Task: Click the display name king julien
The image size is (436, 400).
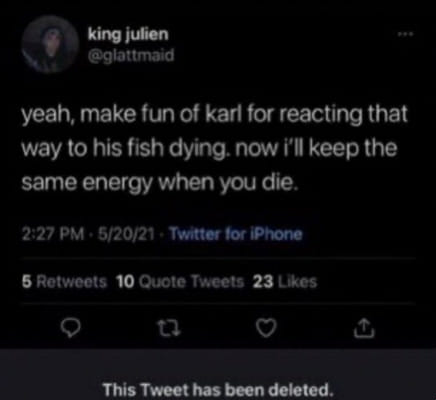Action: (x=128, y=34)
